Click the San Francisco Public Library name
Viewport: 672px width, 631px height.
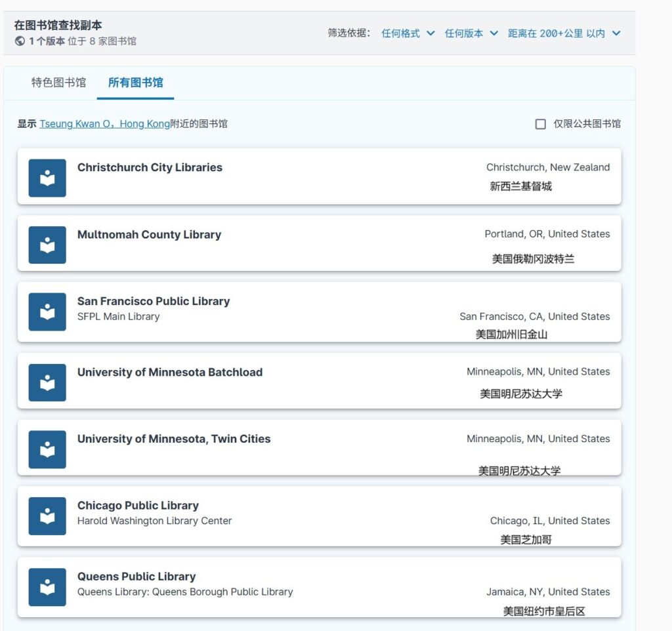pos(154,301)
